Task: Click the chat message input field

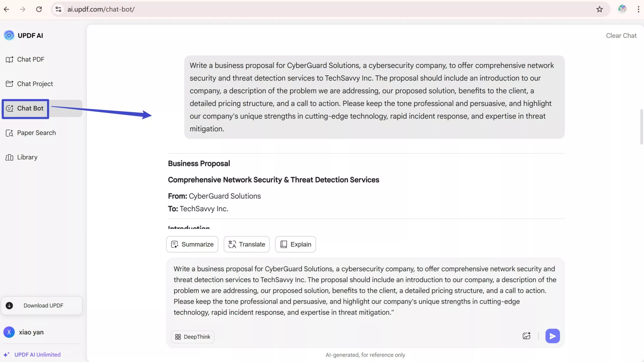Action: (365, 291)
